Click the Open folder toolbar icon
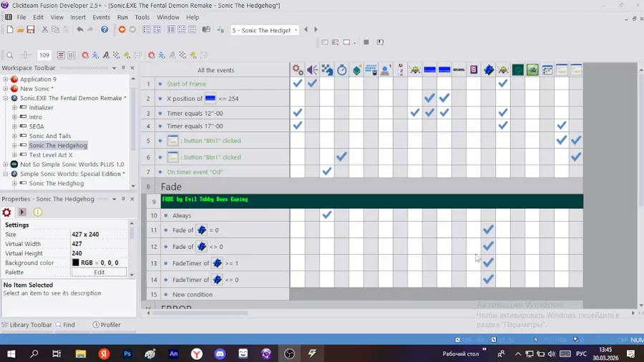Image resolution: width=644 pixels, height=362 pixels. 20,29
